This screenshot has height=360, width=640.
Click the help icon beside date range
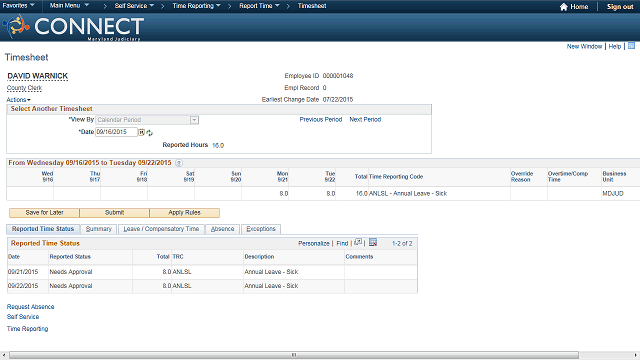click(x=179, y=163)
